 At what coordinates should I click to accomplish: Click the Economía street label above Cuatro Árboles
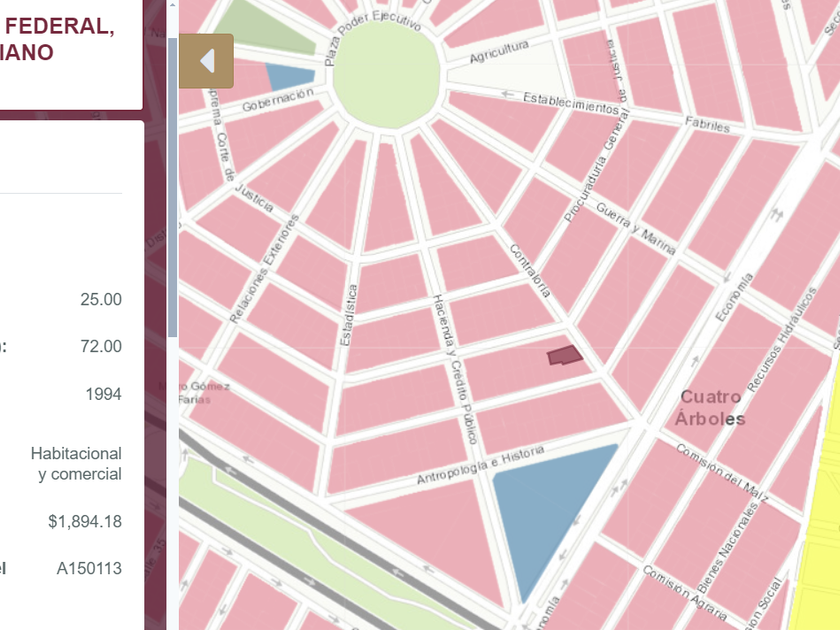(x=734, y=297)
